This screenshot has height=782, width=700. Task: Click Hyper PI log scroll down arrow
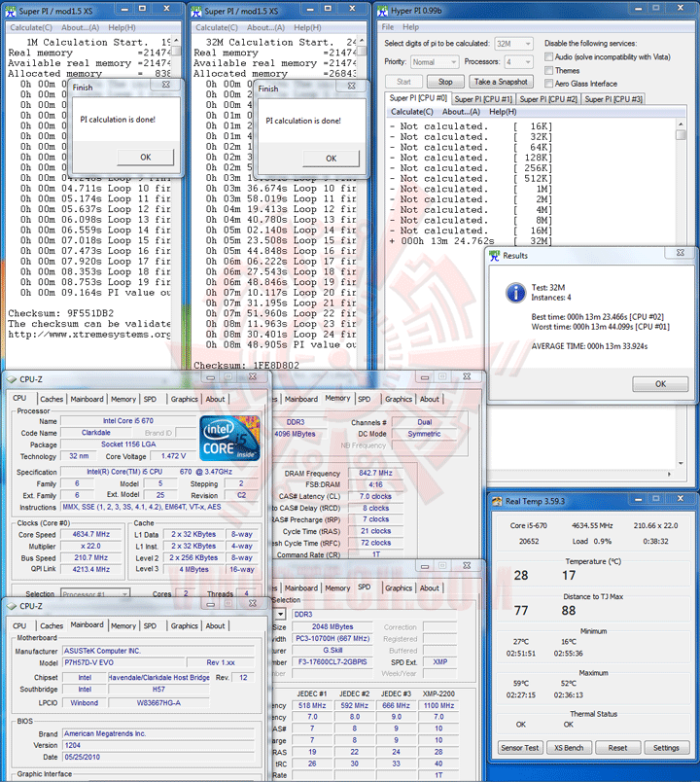(681, 463)
